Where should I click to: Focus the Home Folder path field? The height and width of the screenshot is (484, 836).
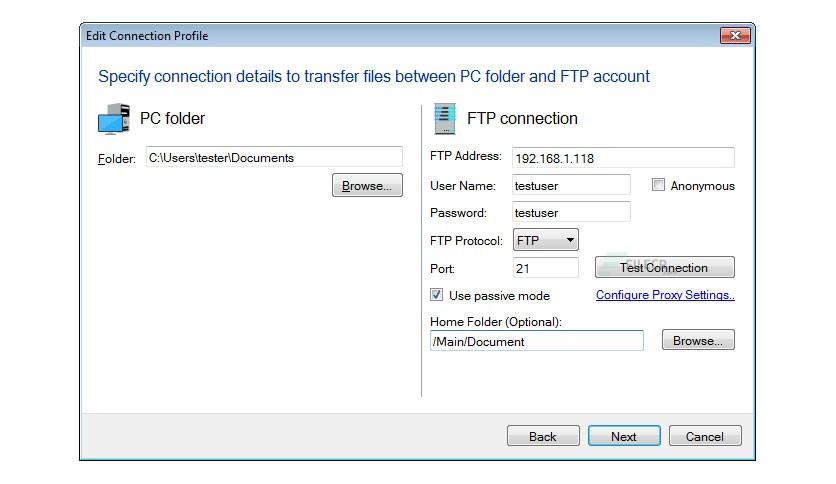(537, 341)
